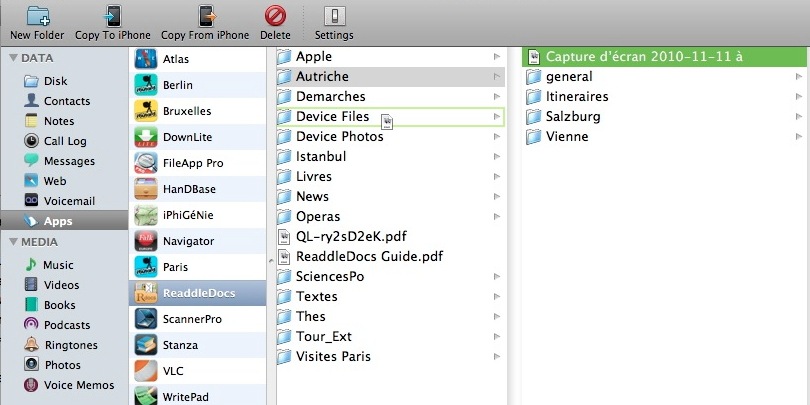
Task: Open Settings from the toolbar
Action: coord(334,16)
